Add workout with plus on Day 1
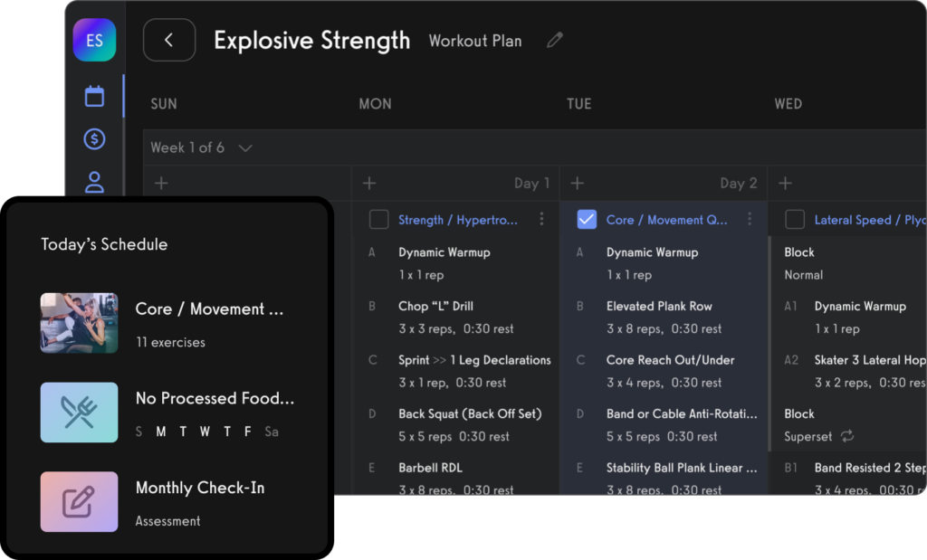This screenshot has height=560, width=927. point(369,184)
